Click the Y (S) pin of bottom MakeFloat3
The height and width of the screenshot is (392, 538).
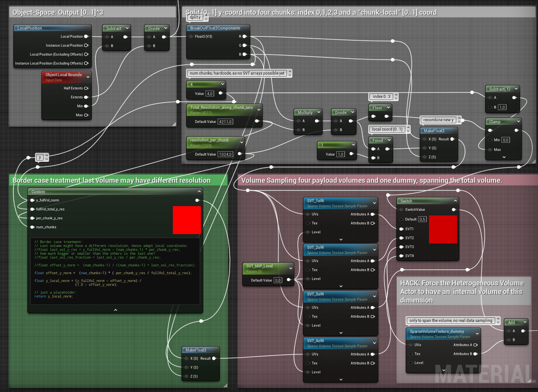pyautogui.click(x=186, y=367)
